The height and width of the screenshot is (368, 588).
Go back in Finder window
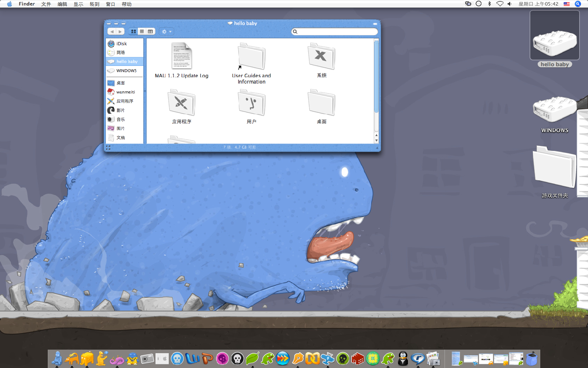[x=112, y=32]
